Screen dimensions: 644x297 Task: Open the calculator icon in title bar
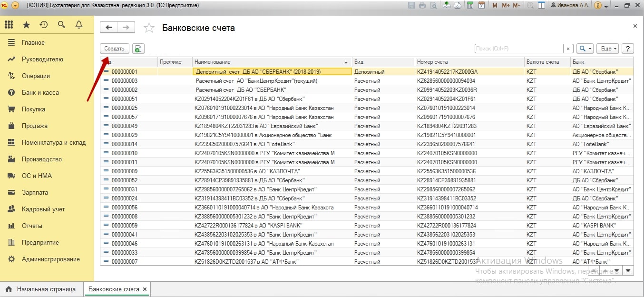click(x=470, y=6)
